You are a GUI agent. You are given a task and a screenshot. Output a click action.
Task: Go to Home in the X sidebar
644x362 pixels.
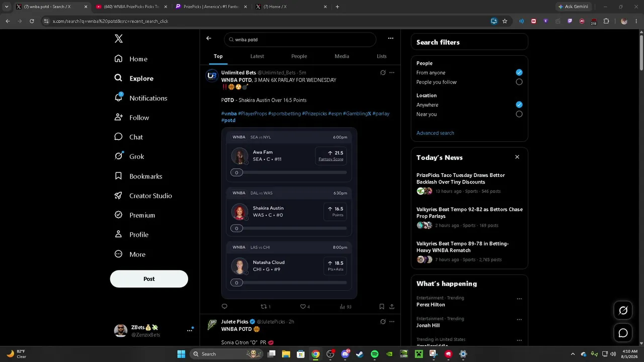pyautogui.click(x=131, y=59)
